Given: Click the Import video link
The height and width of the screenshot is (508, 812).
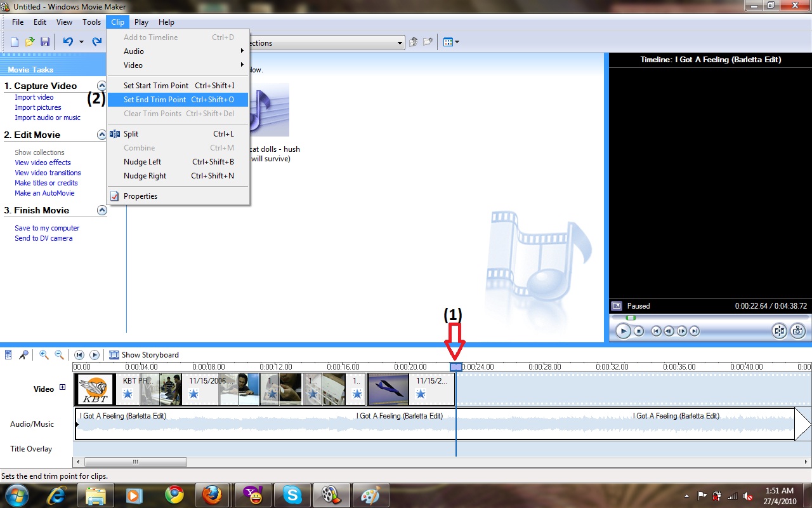Looking at the screenshot, I should [34, 97].
